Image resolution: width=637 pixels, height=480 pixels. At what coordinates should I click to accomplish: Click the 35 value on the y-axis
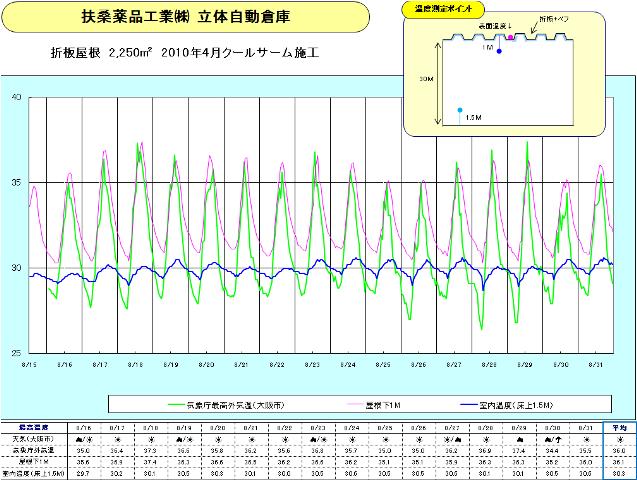(15, 183)
